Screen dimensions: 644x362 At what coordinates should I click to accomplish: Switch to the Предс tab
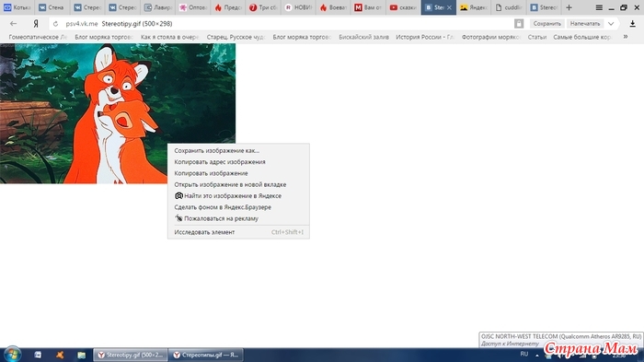228,7
